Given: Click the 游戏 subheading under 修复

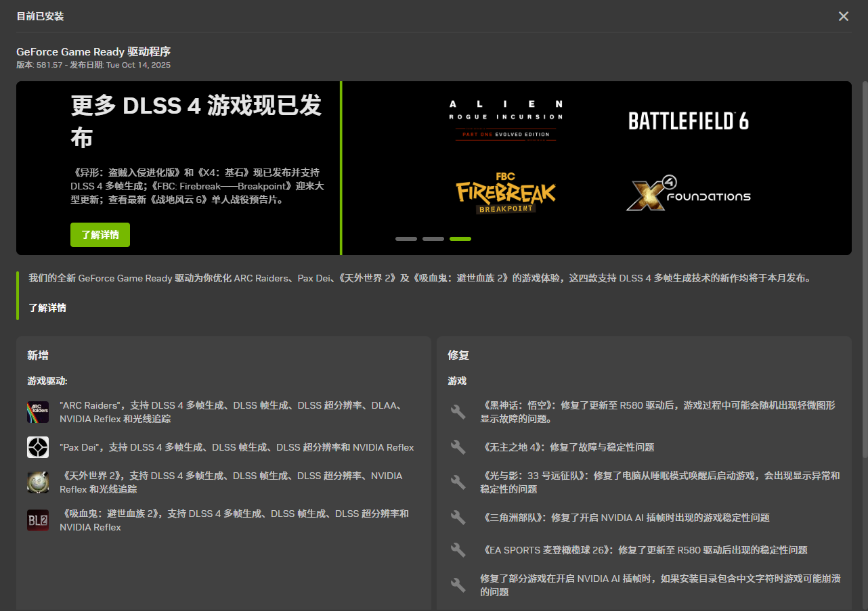Looking at the screenshot, I should 457,381.
